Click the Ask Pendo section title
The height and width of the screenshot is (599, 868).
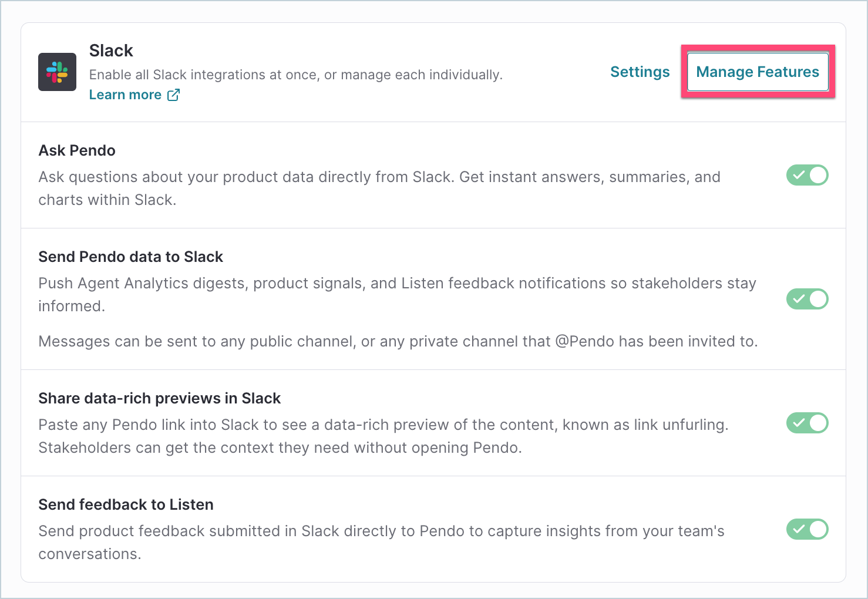pyautogui.click(x=77, y=150)
